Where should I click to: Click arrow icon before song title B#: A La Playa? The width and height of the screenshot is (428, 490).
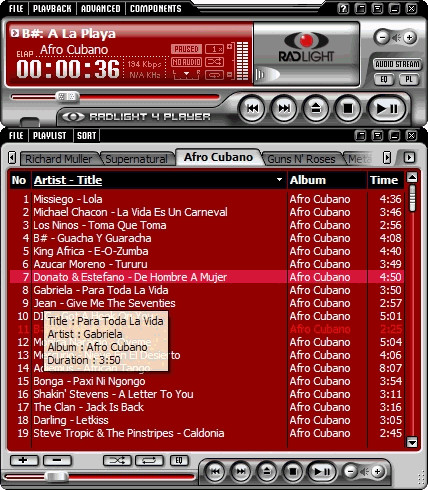click(x=15, y=33)
